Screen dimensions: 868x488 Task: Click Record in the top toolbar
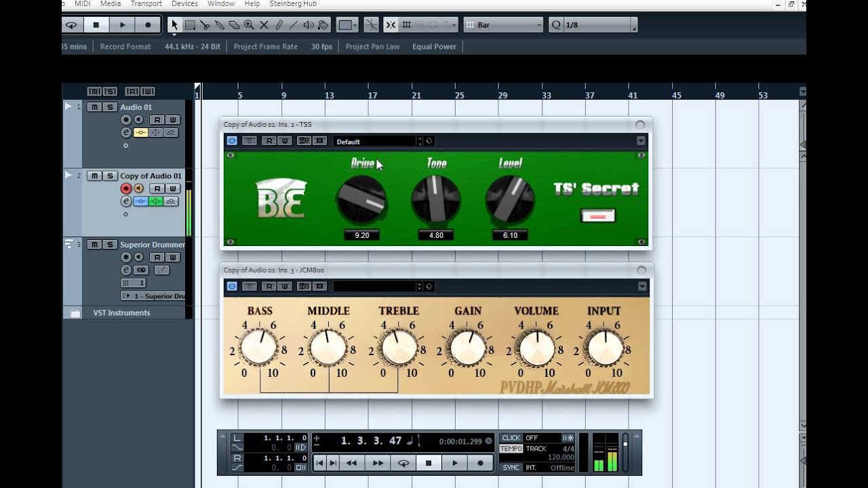pyautogui.click(x=148, y=25)
